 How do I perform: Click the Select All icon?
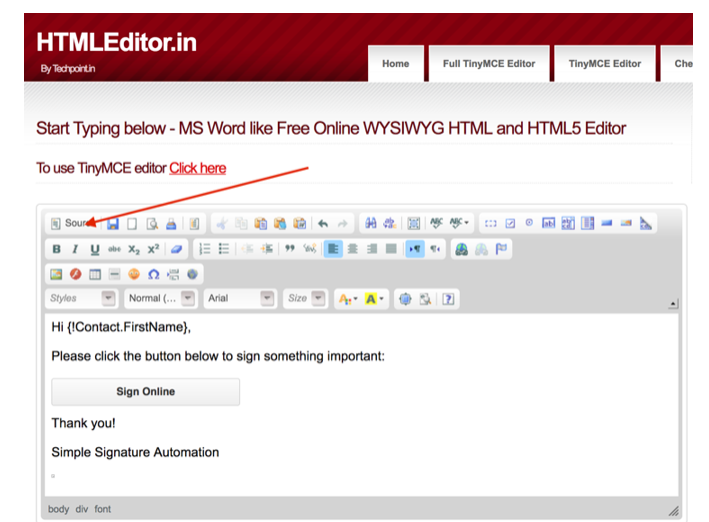[x=413, y=223]
